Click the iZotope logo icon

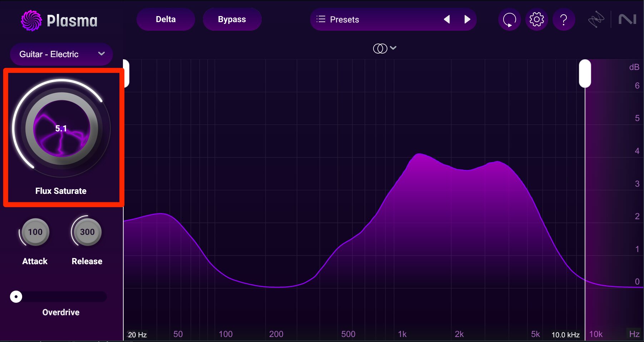[x=596, y=20]
